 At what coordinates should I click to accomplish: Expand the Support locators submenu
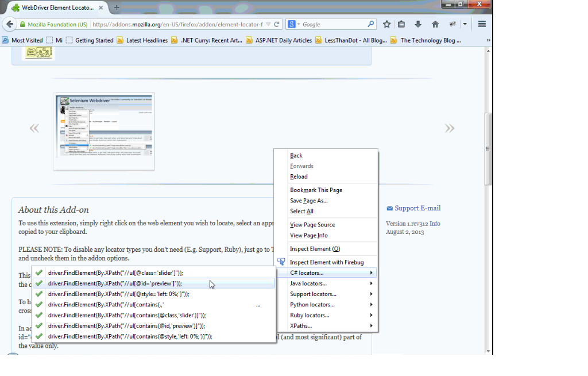tap(326, 294)
